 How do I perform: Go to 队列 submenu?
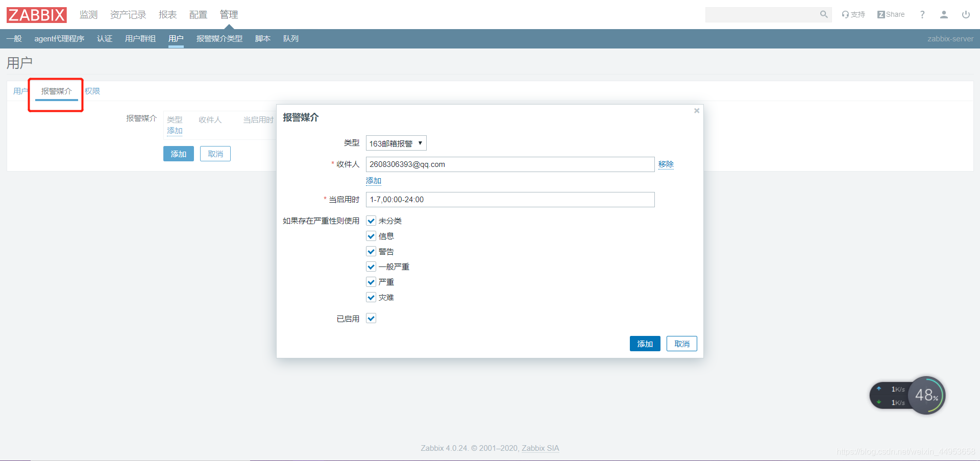291,39
